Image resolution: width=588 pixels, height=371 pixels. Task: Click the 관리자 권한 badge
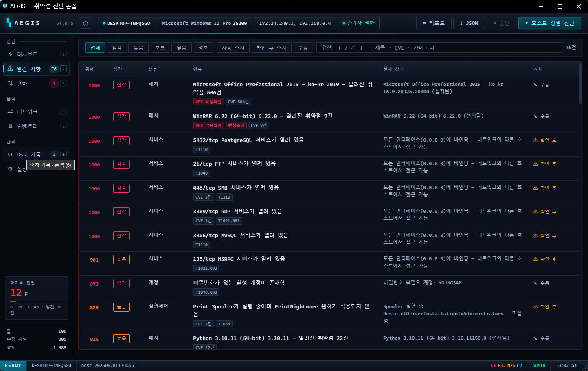[x=358, y=23]
